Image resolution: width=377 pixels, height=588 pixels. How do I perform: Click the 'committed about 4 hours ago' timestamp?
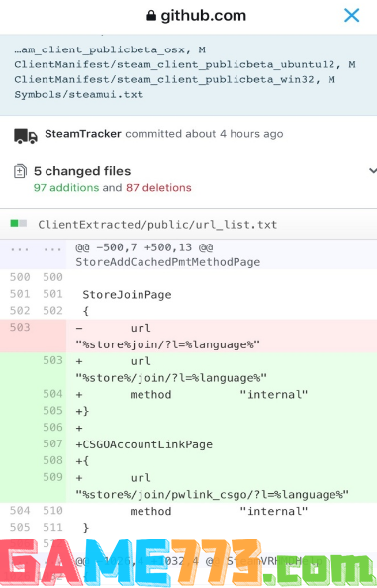click(204, 134)
